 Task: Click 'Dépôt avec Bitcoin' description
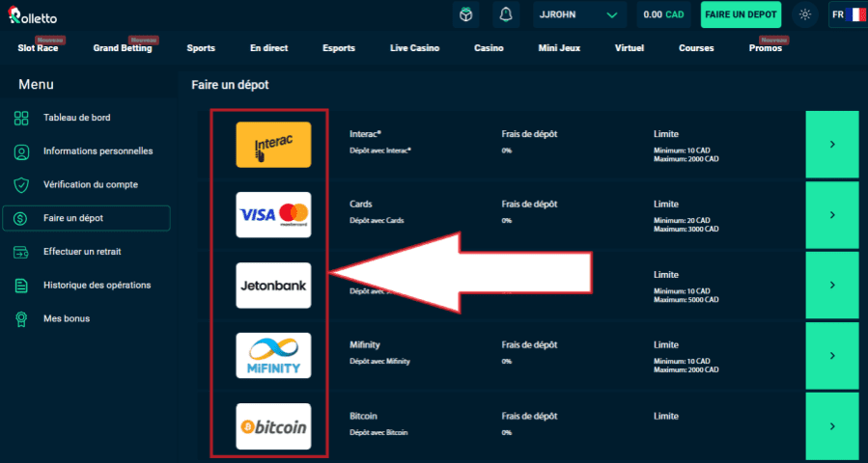click(x=378, y=432)
